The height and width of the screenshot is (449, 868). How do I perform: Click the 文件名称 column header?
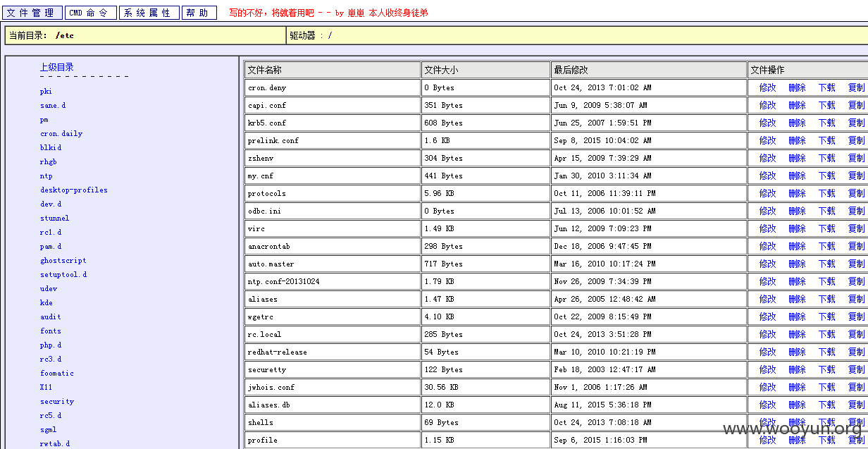point(333,70)
